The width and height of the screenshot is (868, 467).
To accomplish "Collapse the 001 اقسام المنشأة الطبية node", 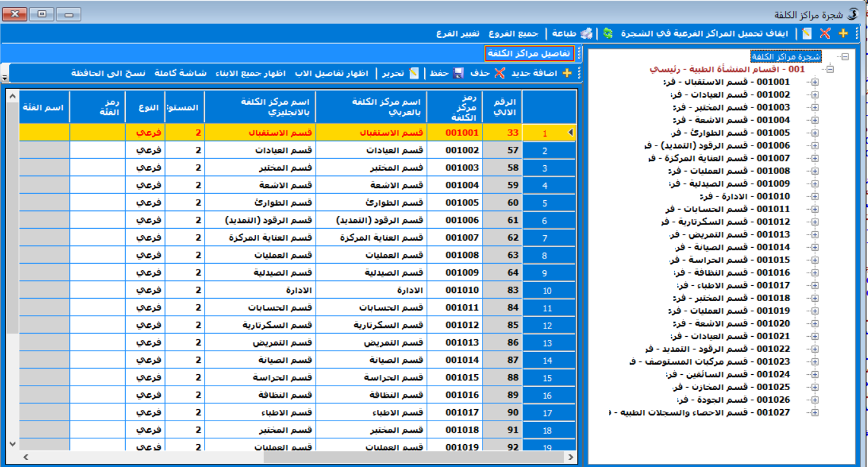I will point(830,69).
